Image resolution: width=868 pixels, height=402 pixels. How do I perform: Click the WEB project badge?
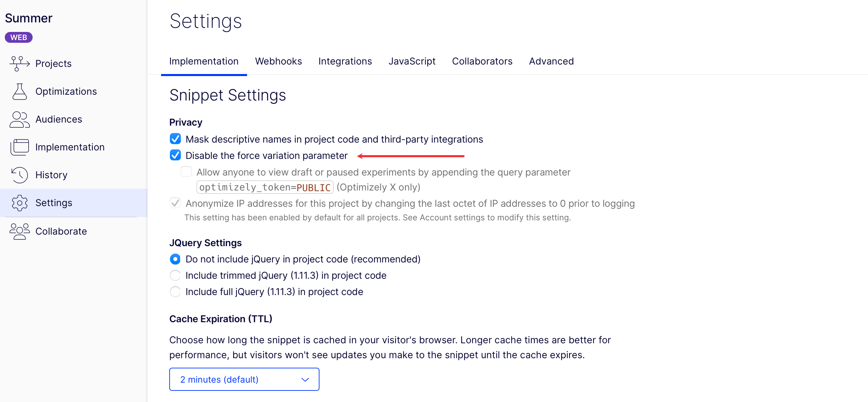pyautogui.click(x=19, y=37)
